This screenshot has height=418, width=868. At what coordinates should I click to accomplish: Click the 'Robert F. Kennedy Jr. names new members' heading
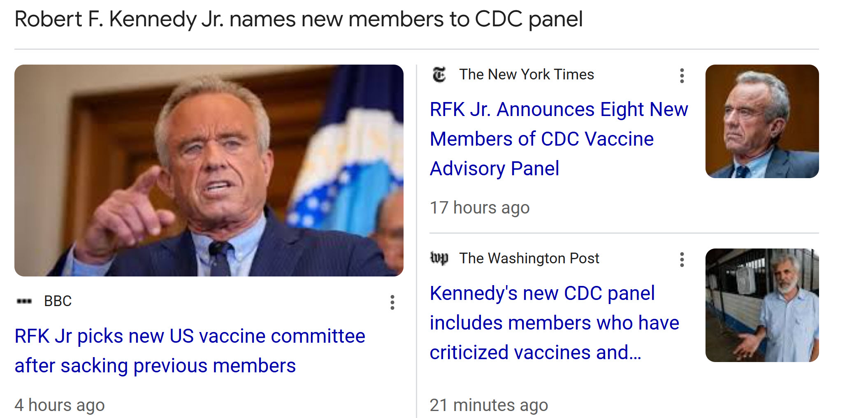298,19
